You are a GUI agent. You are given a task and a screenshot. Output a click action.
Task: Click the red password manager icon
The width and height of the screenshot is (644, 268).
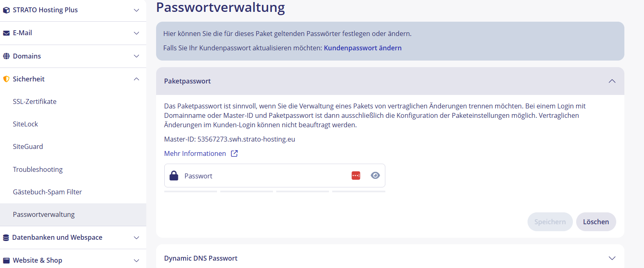pos(356,176)
